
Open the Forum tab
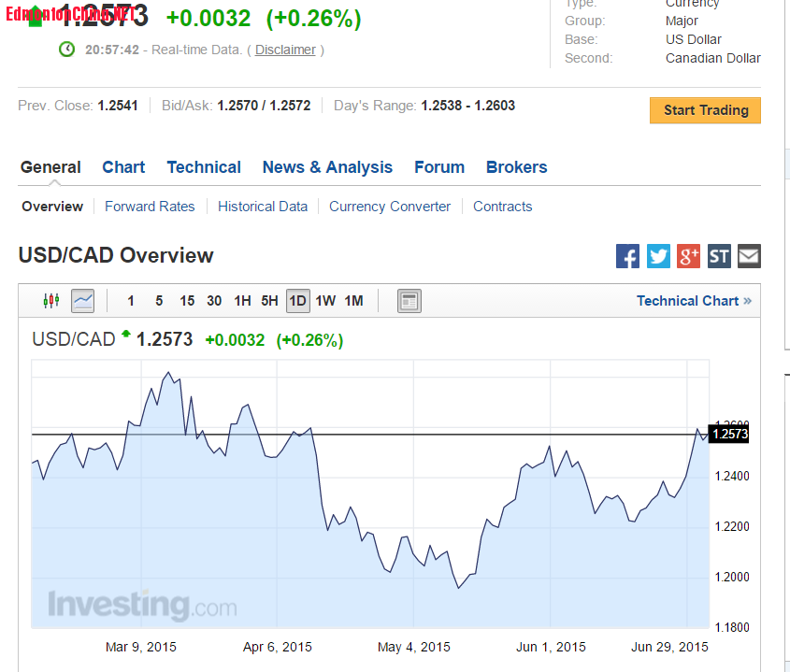(x=439, y=167)
